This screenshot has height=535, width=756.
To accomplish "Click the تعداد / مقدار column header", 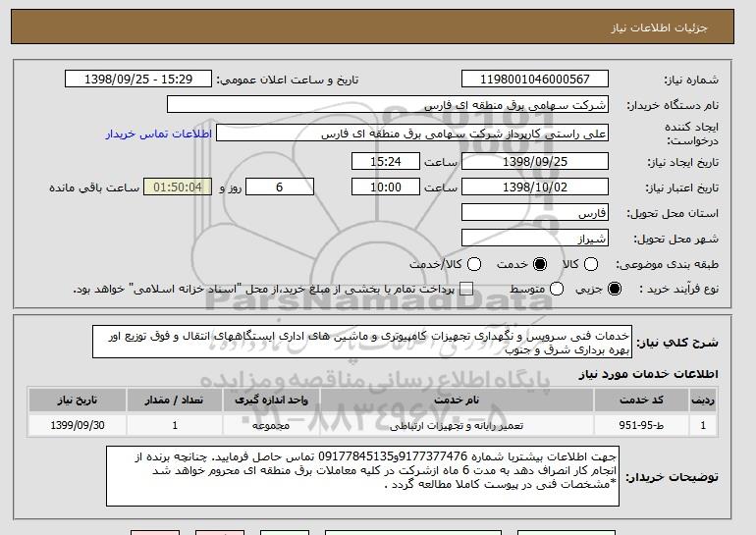I will click(174, 401).
